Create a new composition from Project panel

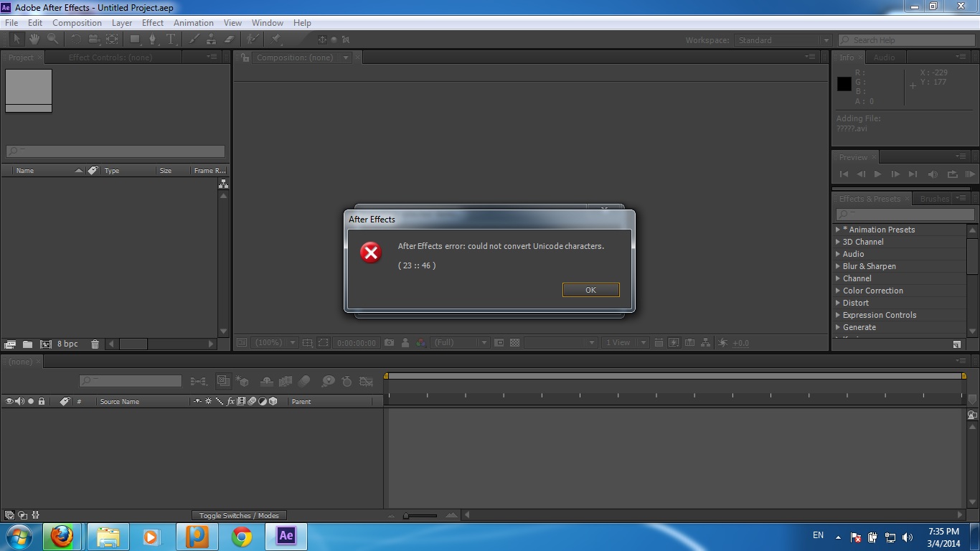click(46, 344)
